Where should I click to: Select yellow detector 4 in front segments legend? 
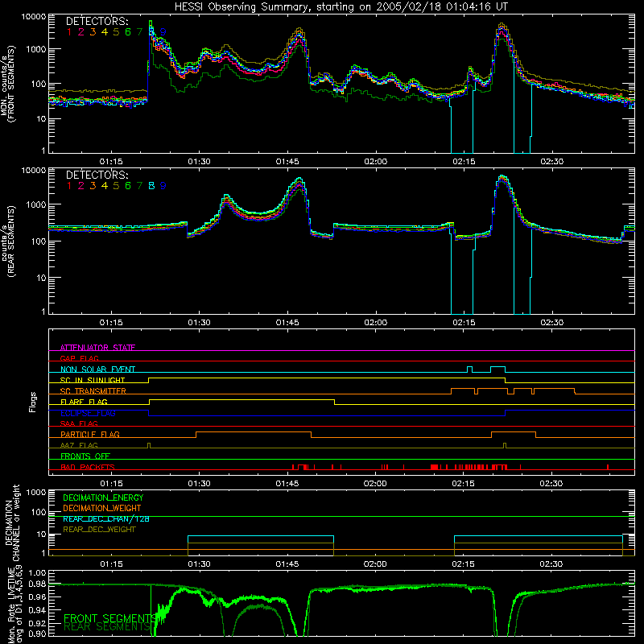pos(105,32)
